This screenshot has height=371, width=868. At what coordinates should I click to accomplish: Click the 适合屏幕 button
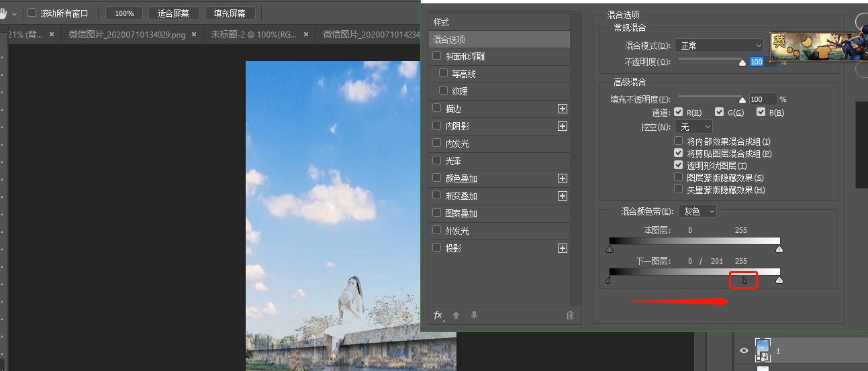[173, 13]
